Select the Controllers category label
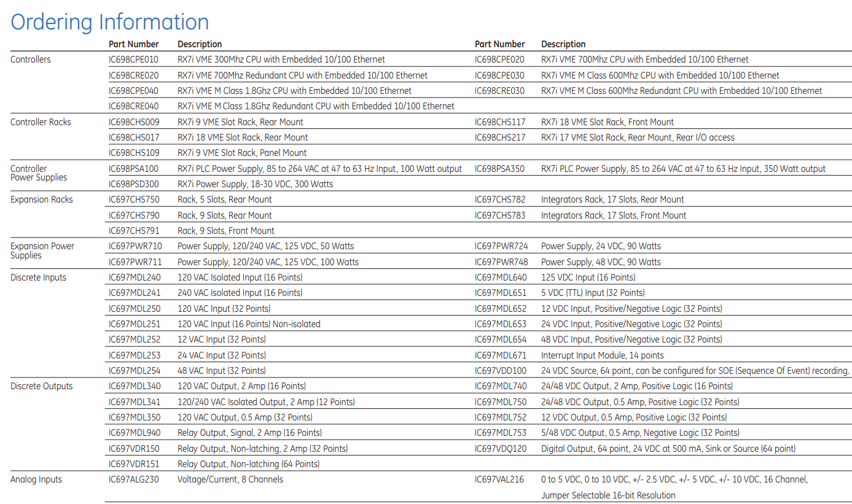852x504 pixels. [31, 60]
